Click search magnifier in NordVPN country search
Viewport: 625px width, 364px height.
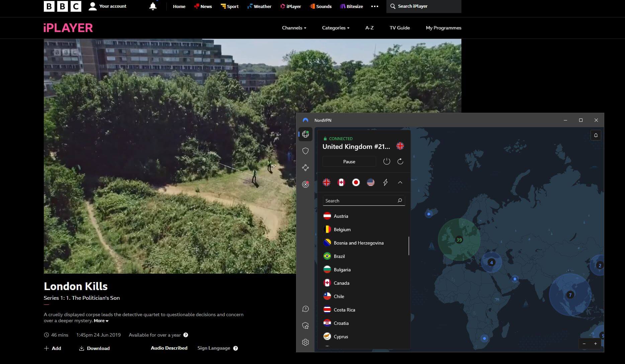(x=400, y=200)
